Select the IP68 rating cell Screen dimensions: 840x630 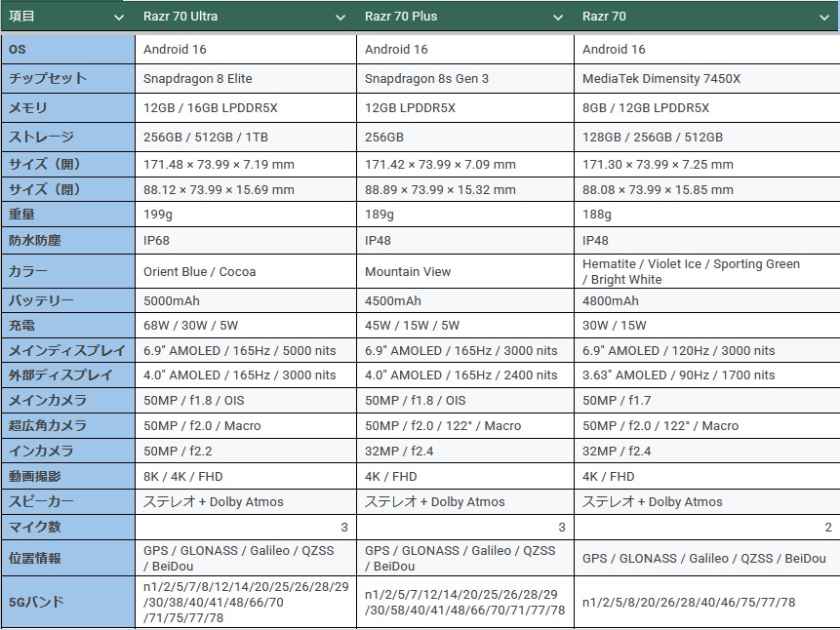[246, 241]
